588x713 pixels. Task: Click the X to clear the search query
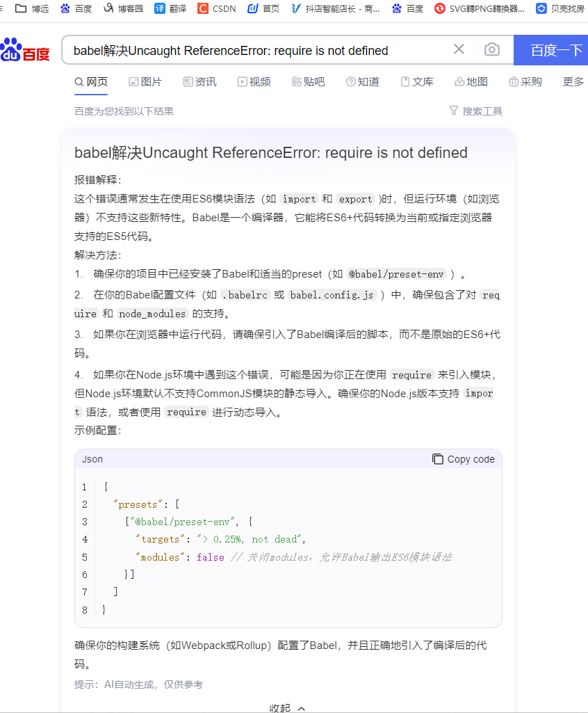point(458,49)
